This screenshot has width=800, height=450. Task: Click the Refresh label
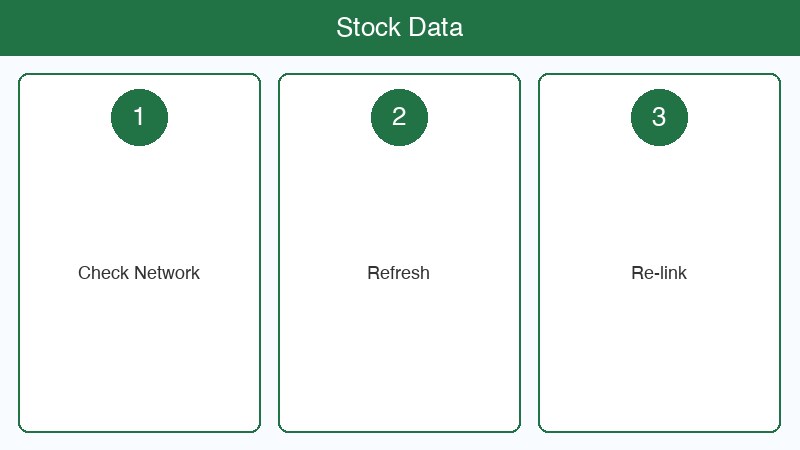pos(399,273)
